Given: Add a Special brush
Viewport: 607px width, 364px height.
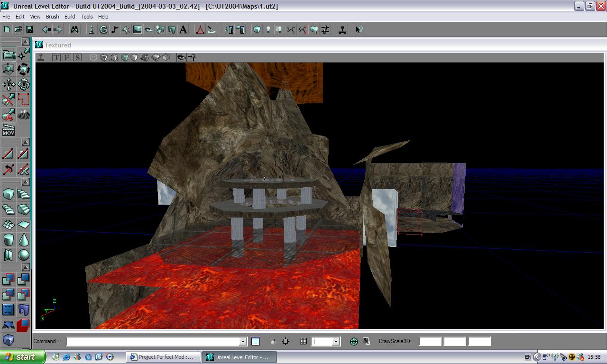Looking at the screenshot, I should tap(9, 310).
